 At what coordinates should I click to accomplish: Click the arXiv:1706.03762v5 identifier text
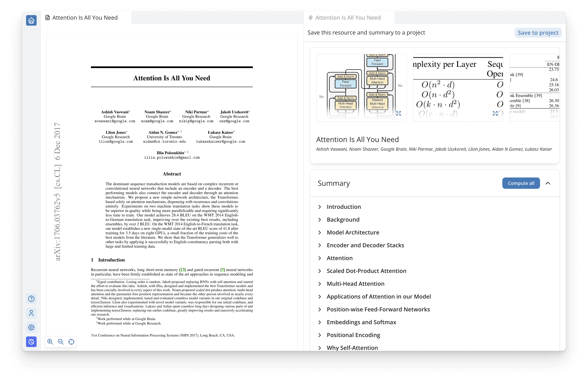tap(57, 227)
